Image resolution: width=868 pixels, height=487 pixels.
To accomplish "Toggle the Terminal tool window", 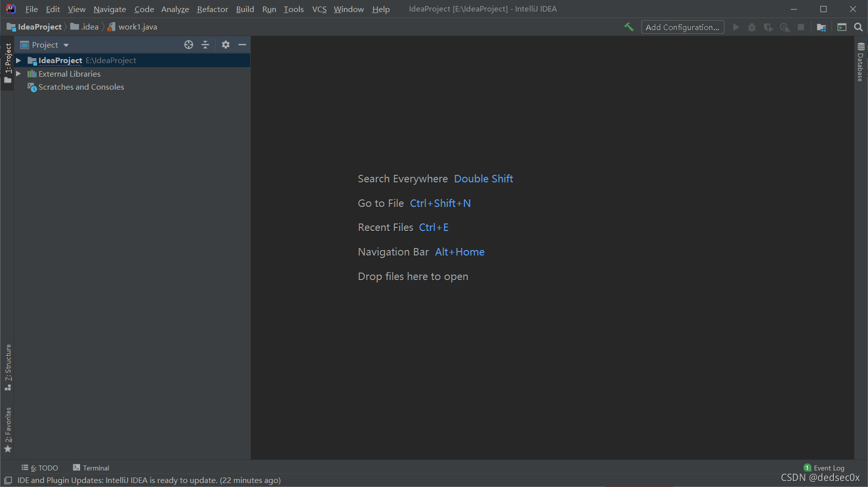I will [91, 467].
